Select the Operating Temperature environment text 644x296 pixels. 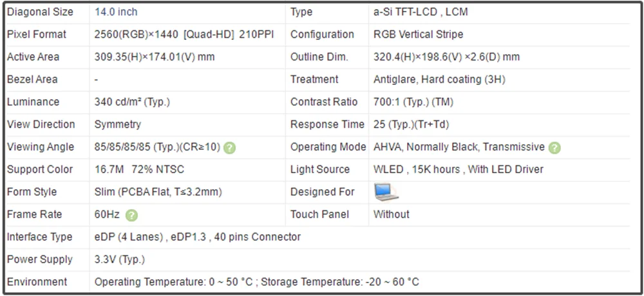tap(257, 282)
